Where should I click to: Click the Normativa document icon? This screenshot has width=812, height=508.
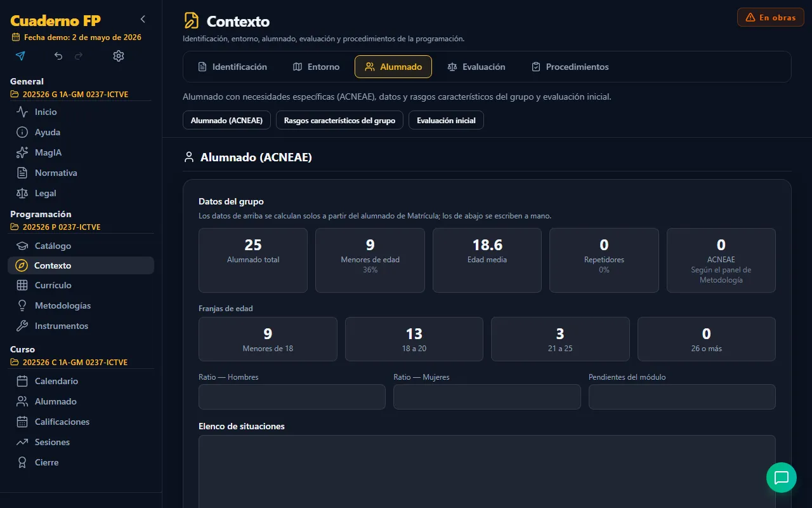[22, 173]
